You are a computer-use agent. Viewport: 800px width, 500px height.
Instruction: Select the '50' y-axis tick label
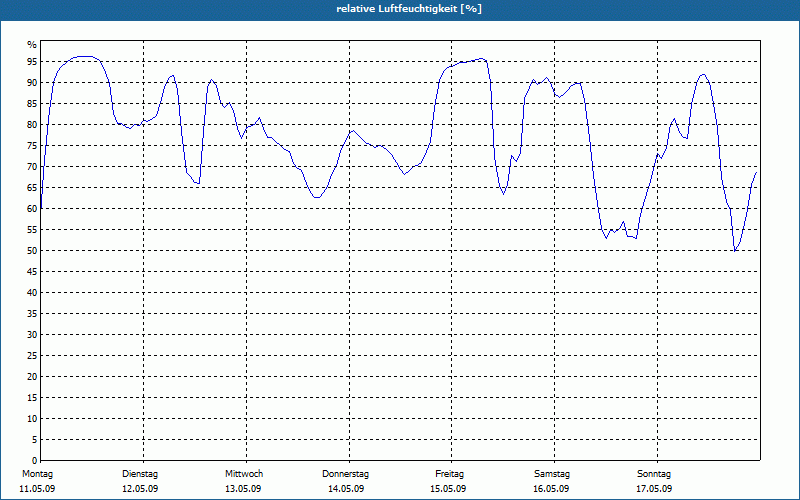click(x=32, y=251)
